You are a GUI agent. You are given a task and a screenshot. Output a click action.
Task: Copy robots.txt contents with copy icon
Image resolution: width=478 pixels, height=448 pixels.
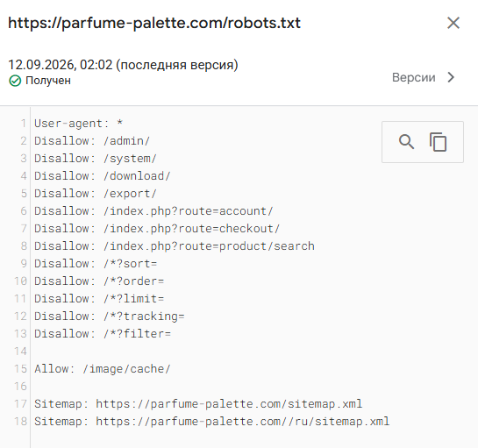(x=438, y=142)
